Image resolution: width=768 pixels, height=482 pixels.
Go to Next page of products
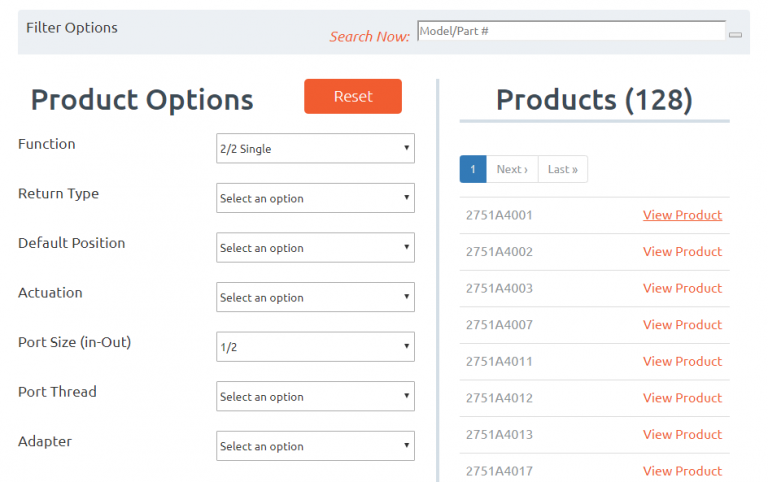(512, 169)
